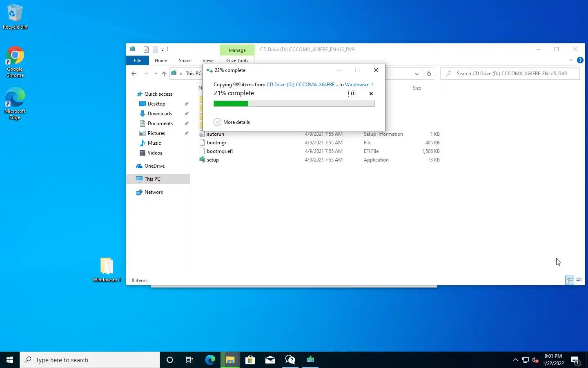
Task: Go up one folder level
Action: pyautogui.click(x=164, y=74)
